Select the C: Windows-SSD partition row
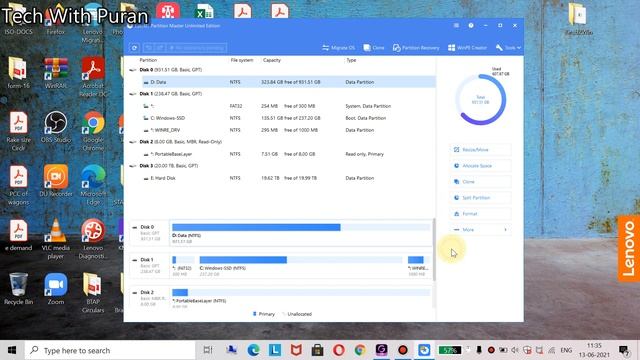Image resolution: width=640 pixels, height=360 pixels. (288, 118)
